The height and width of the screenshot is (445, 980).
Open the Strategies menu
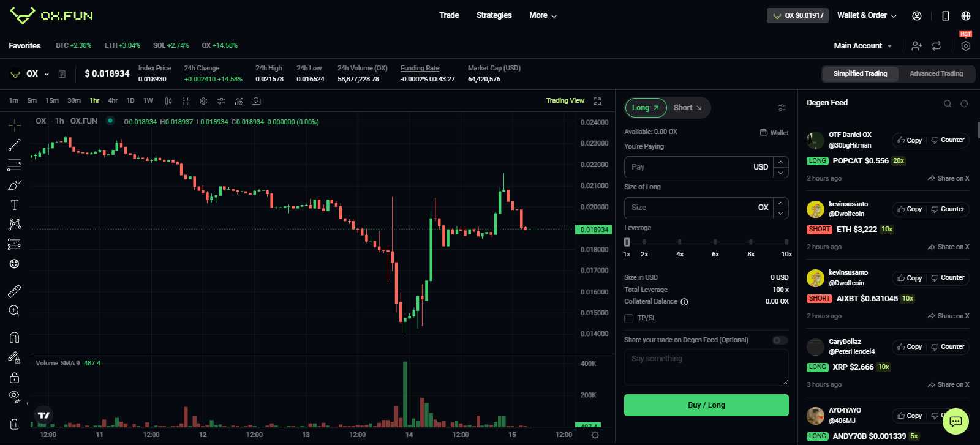click(x=494, y=15)
